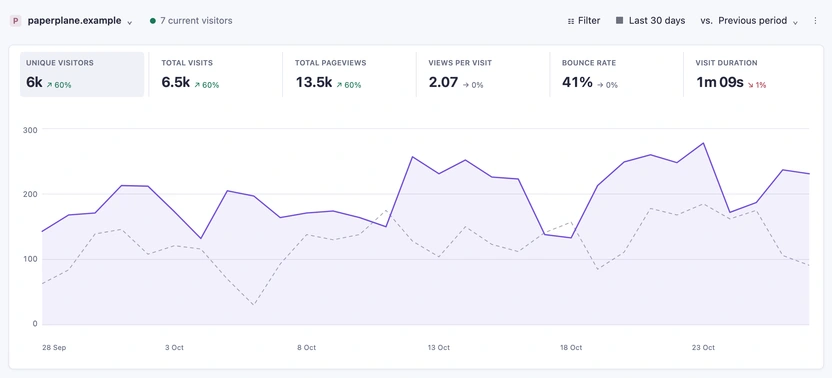Open the paperplane.example site switcher dropdown

coord(71,21)
